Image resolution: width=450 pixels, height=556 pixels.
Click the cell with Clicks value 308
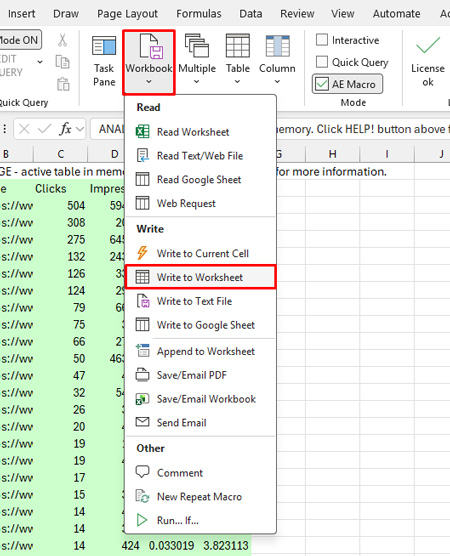(x=61, y=222)
